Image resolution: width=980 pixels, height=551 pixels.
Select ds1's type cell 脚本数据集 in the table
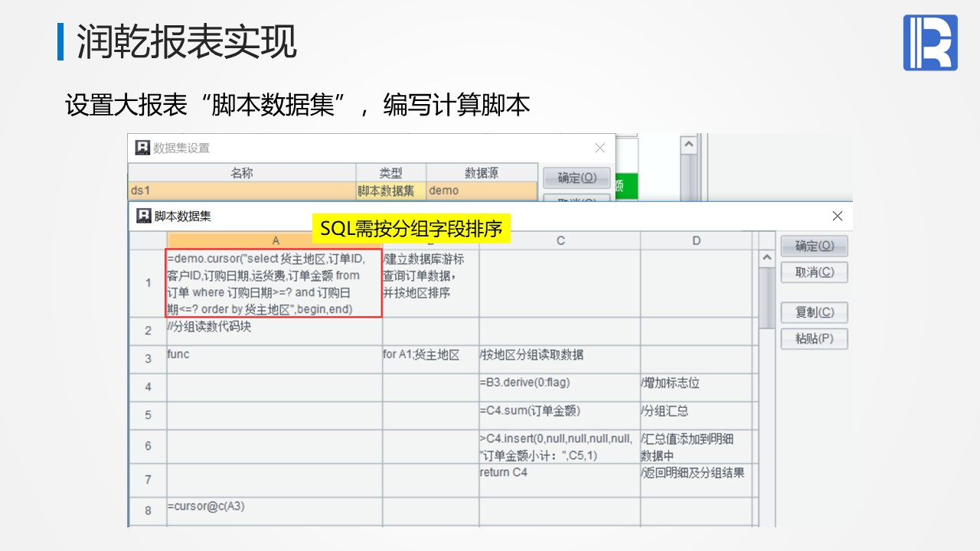click(391, 191)
